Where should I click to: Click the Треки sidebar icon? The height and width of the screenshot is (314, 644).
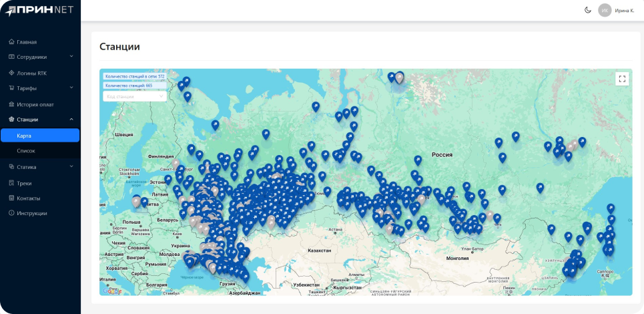coord(11,183)
